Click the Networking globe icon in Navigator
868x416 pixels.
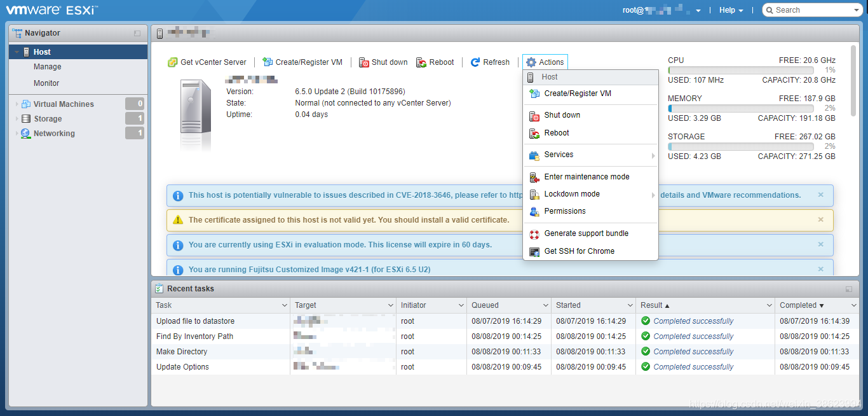26,134
